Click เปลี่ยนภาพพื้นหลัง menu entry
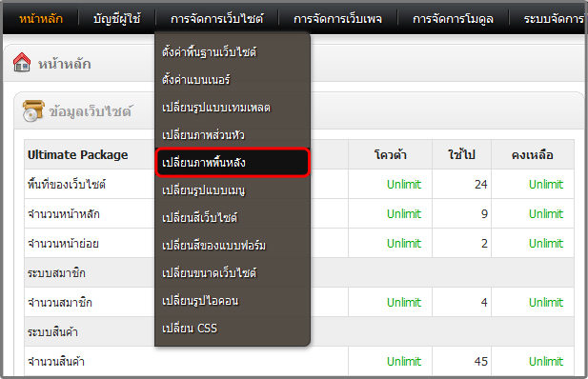 (x=233, y=162)
